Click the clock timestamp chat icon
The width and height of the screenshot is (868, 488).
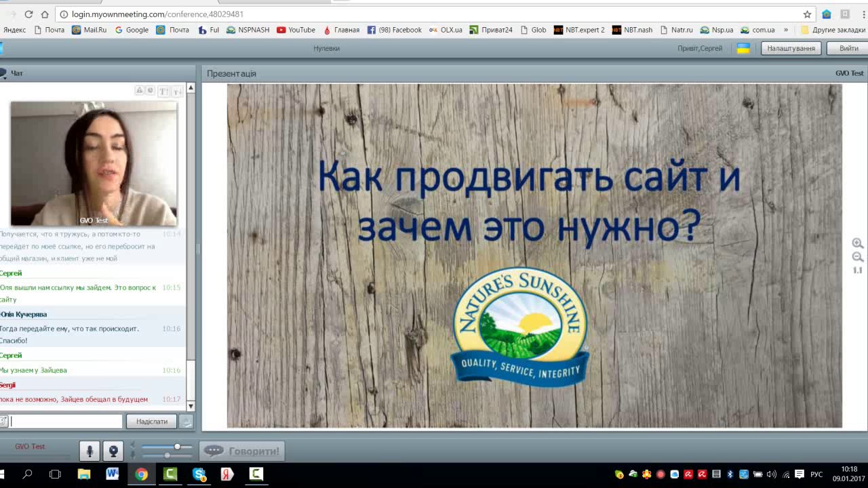(151, 91)
